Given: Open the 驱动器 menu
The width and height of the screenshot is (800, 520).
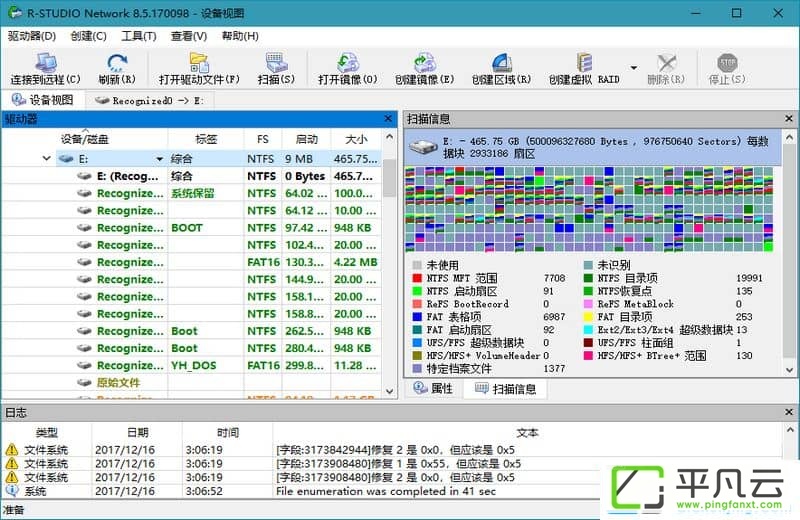Looking at the screenshot, I should tap(32, 36).
